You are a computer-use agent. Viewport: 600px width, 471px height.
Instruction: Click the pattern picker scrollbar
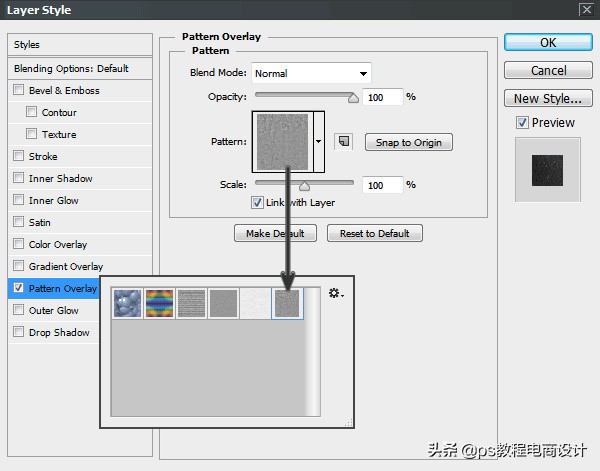tap(313, 352)
